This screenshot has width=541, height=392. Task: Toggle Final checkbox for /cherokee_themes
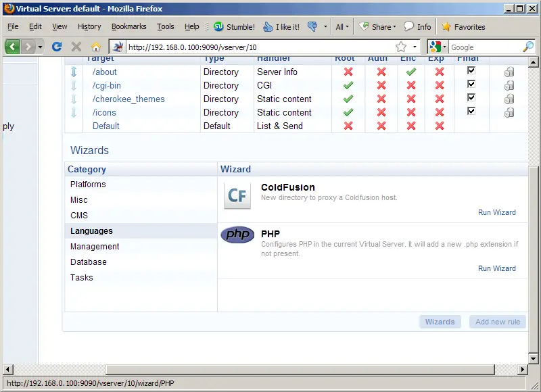click(x=471, y=98)
